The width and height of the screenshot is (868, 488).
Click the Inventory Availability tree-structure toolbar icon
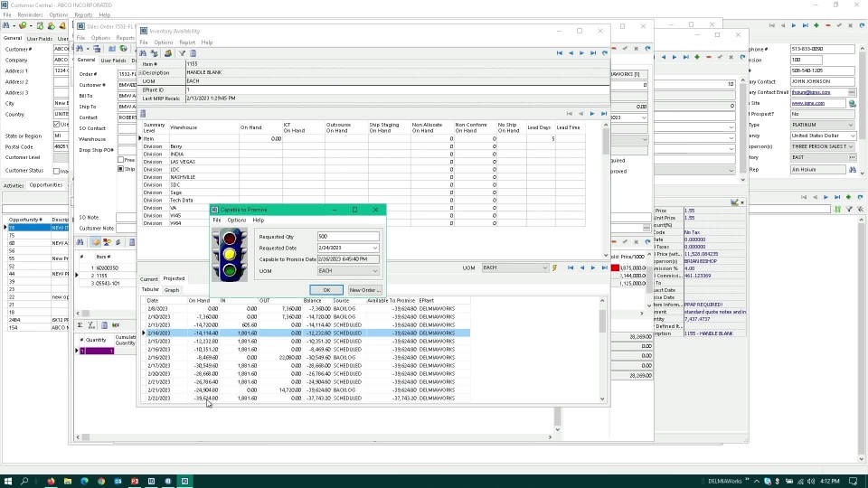tap(155, 53)
